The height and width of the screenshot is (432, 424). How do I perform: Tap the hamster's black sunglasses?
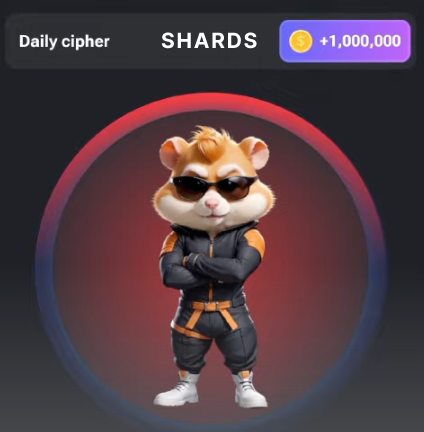pos(213,187)
